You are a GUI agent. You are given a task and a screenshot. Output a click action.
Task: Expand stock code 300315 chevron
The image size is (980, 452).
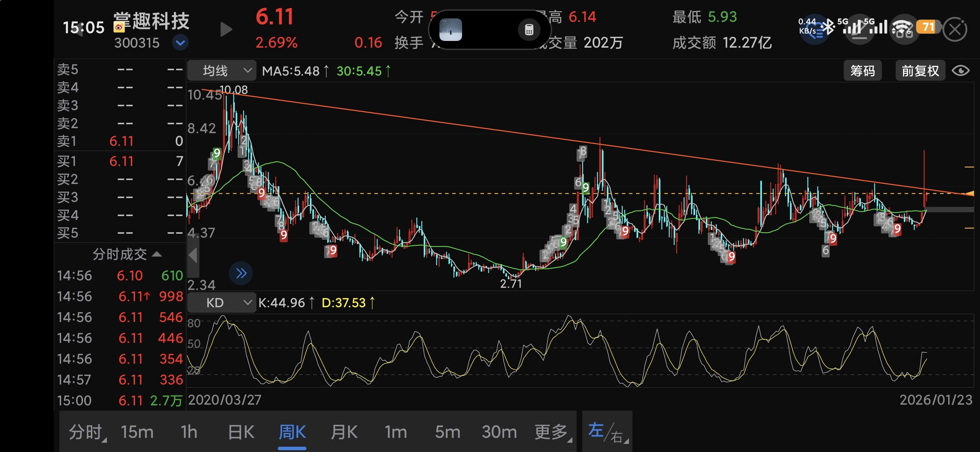[x=180, y=43]
